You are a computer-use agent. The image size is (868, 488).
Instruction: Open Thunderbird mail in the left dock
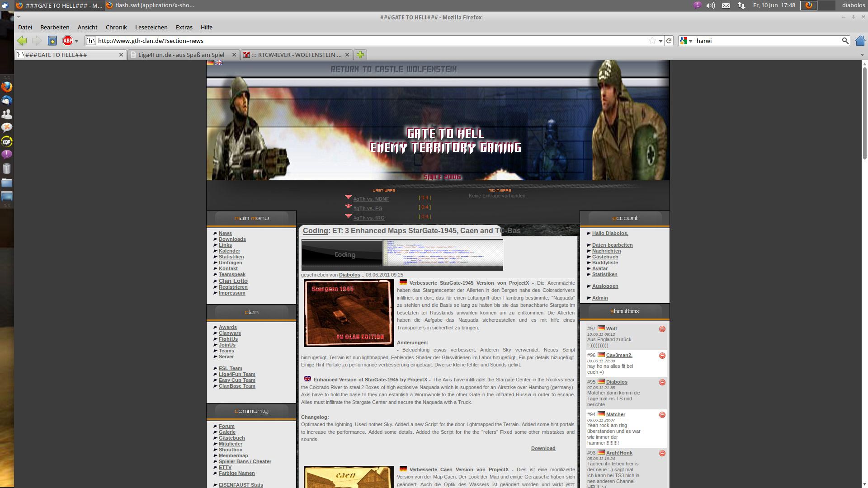click(x=7, y=100)
